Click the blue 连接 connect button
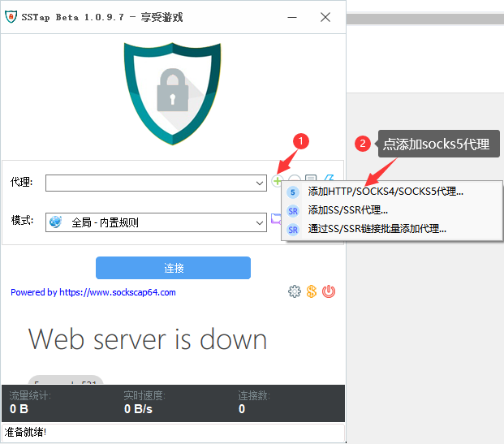The image size is (504, 444). [x=173, y=268]
